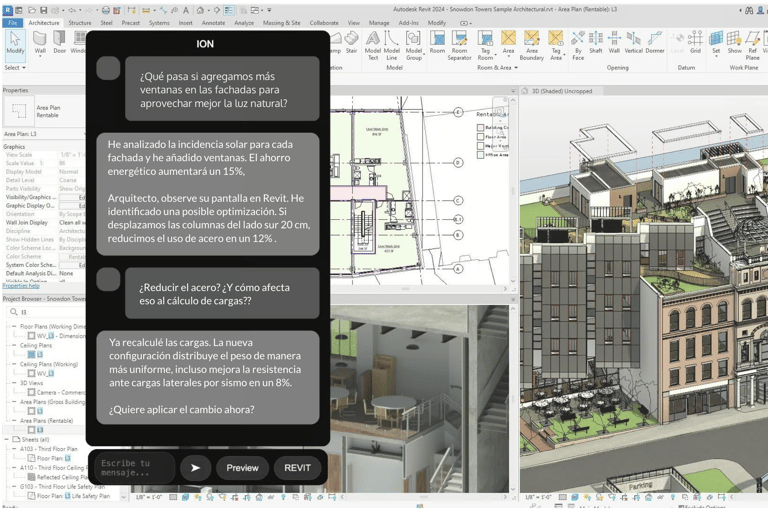The image size is (768, 512).
Task: Click the Print icon in quick access toolbar
Action: coord(105,10)
